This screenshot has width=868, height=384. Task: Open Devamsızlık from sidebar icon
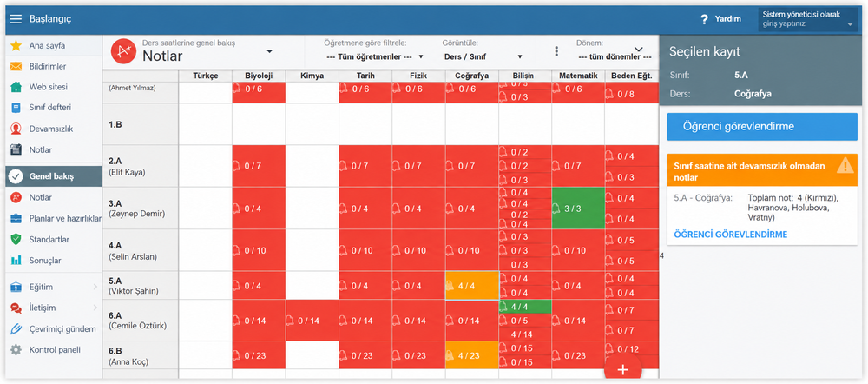[16, 129]
